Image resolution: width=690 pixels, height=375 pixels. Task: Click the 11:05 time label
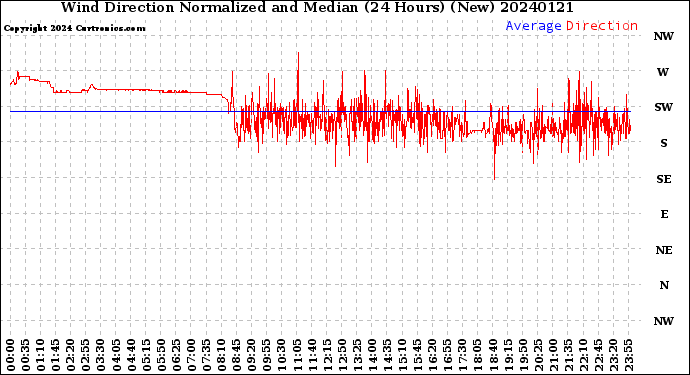pyautogui.click(x=297, y=355)
